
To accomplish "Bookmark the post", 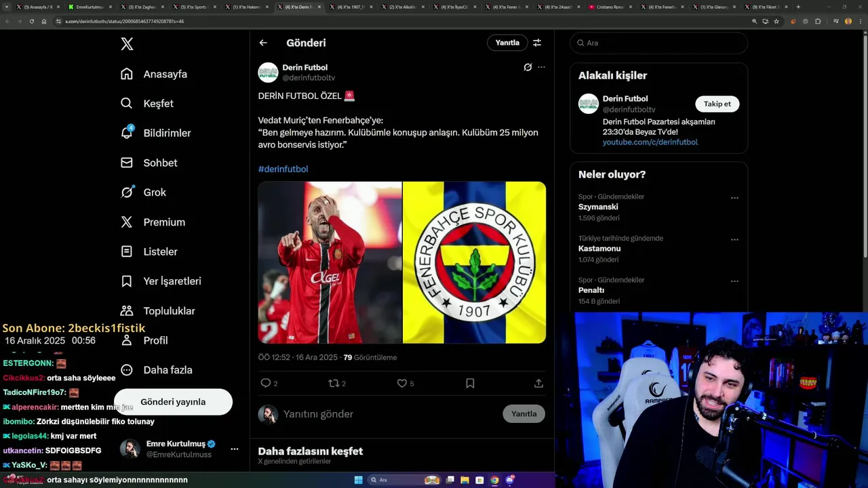I will tap(470, 383).
